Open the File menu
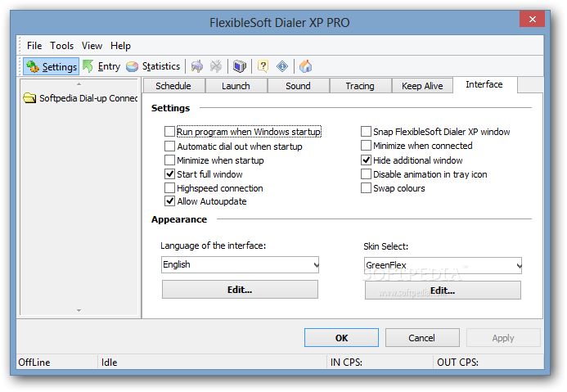This screenshot has height=392, width=567. (34, 46)
